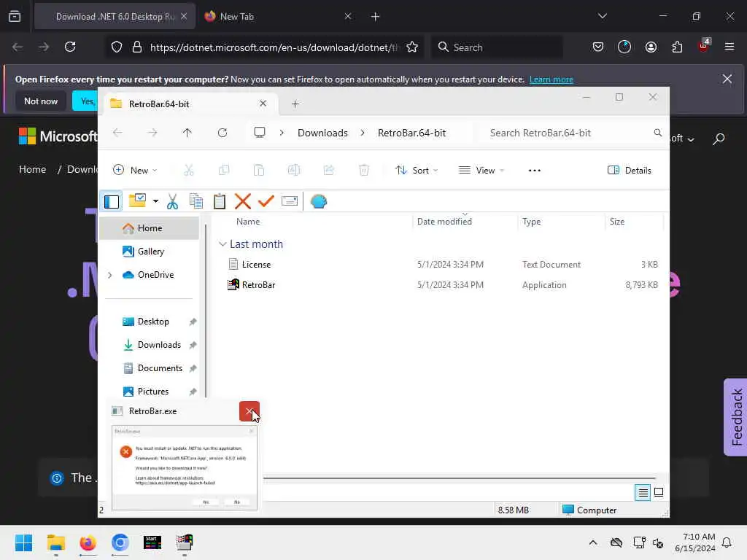Toggle the Details pane button
The image size is (747, 560).
pyautogui.click(x=630, y=170)
